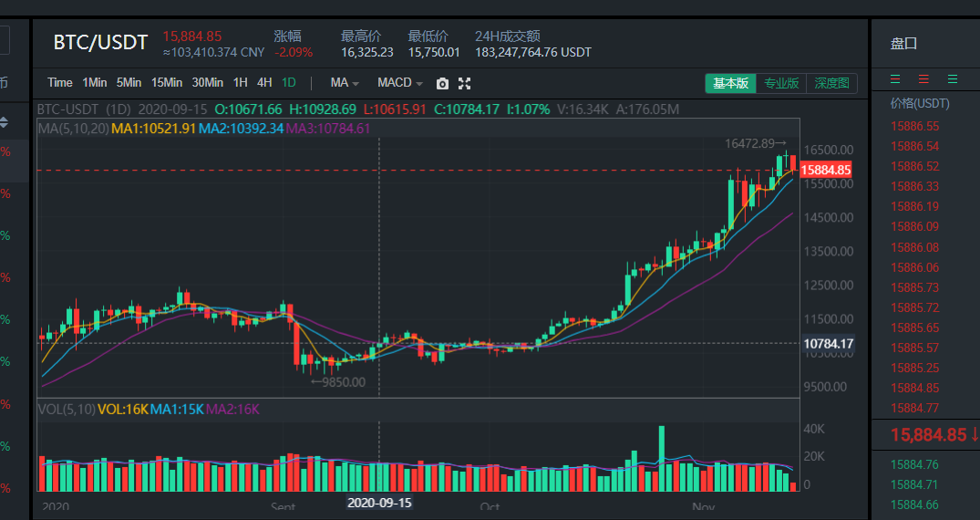Switch the chart to 1H interval
Viewport: 980px width, 520px height.
(x=240, y=83)
